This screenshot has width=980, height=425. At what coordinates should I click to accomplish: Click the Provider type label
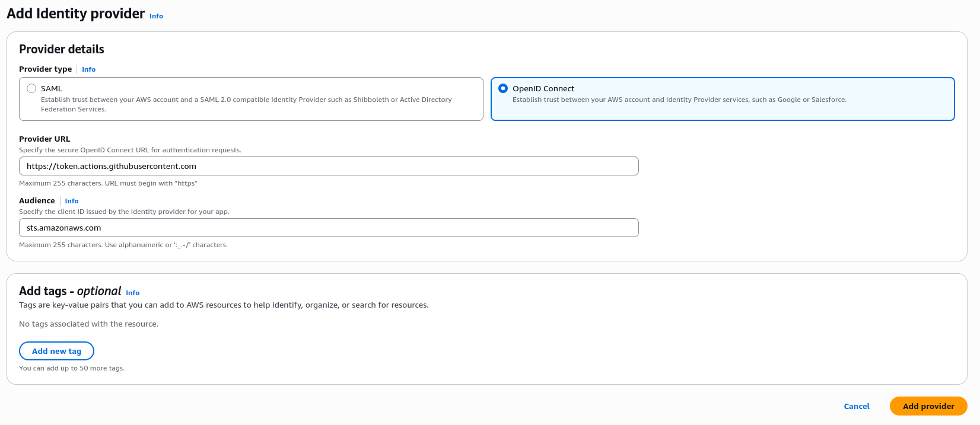[45, 69]
